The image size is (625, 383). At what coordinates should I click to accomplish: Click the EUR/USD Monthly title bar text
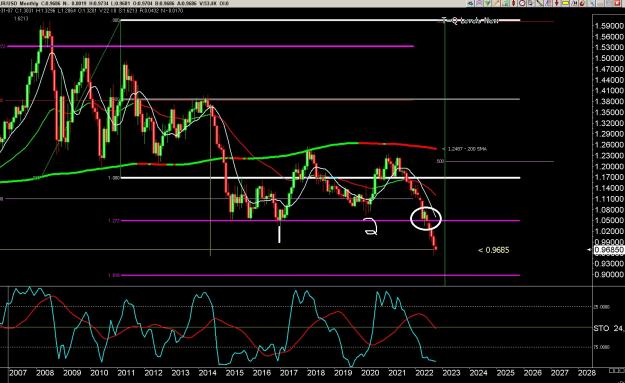point(19,3)
